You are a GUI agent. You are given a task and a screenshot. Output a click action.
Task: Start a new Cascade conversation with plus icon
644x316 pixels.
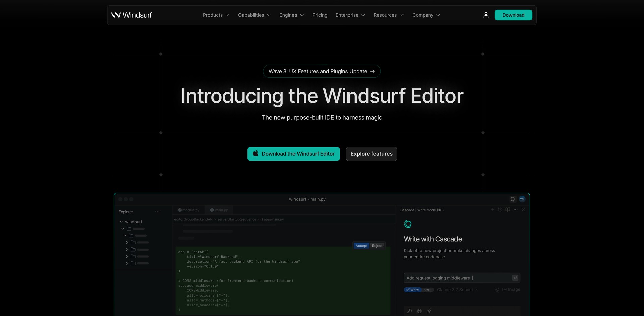click(493, 210)
